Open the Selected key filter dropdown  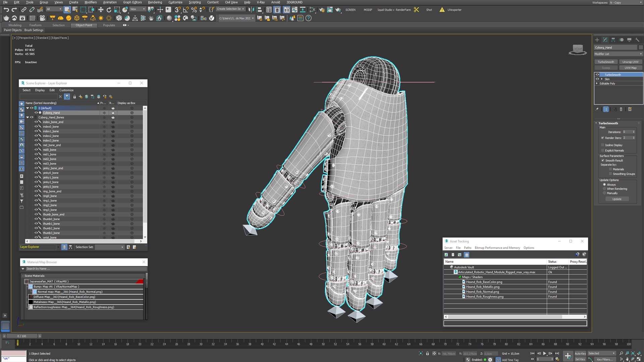pyautogui.click(x=601, y=353)
